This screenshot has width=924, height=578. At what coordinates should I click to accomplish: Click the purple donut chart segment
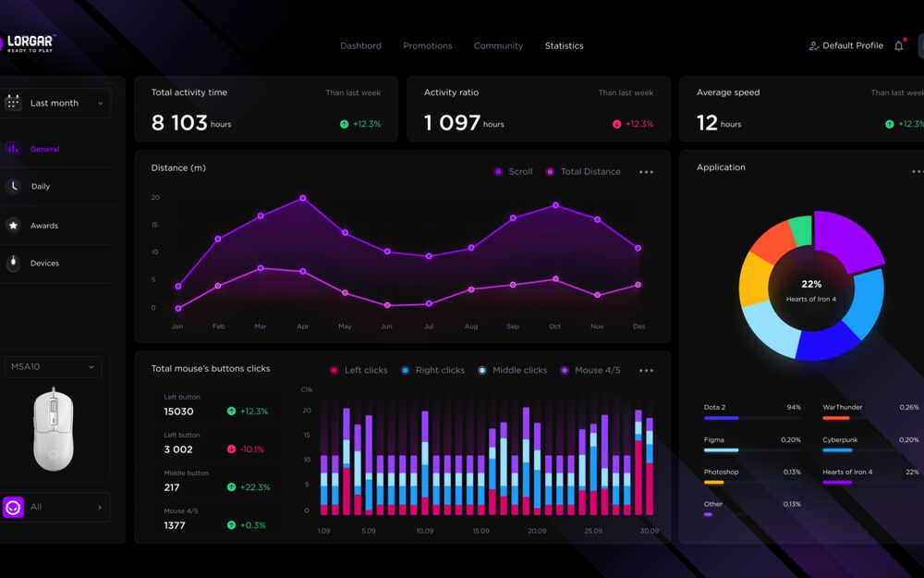(845, 240)
